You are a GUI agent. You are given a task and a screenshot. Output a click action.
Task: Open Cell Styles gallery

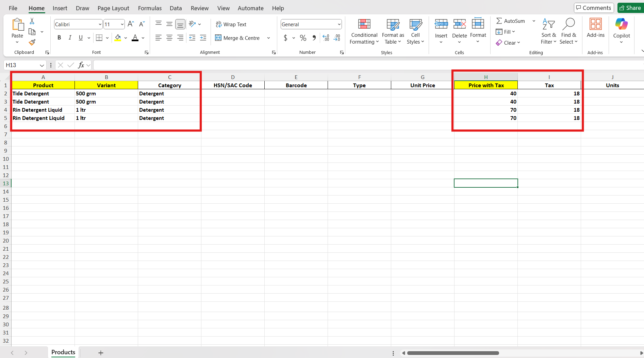point(415,31)
